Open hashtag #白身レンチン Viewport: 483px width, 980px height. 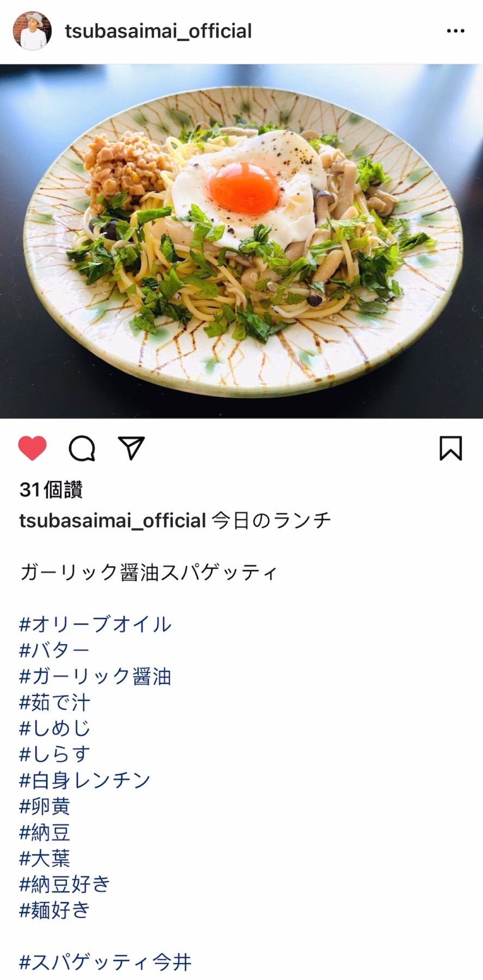85,780
